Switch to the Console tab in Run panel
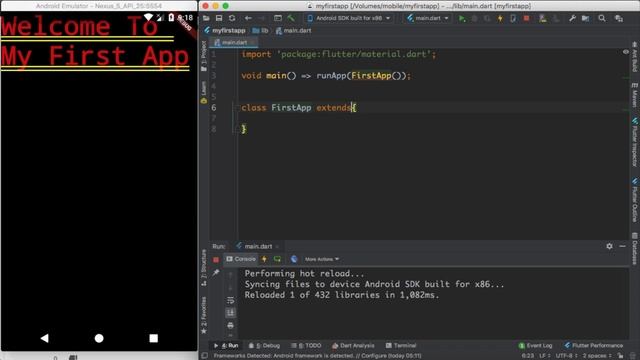 click(241, 259)
